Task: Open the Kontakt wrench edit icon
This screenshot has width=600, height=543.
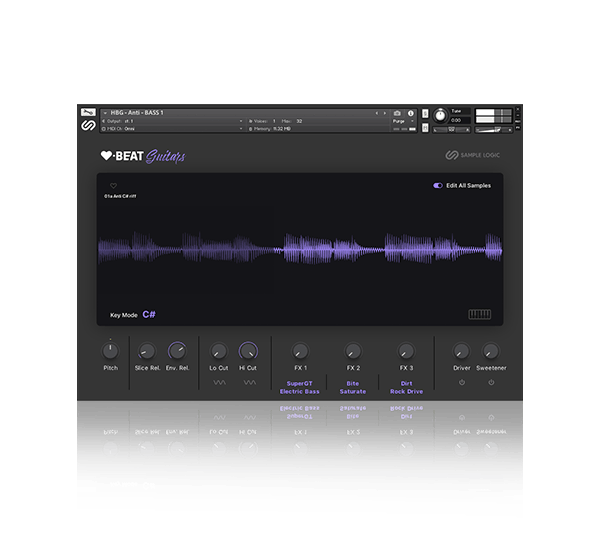Action: click(88, 113)
